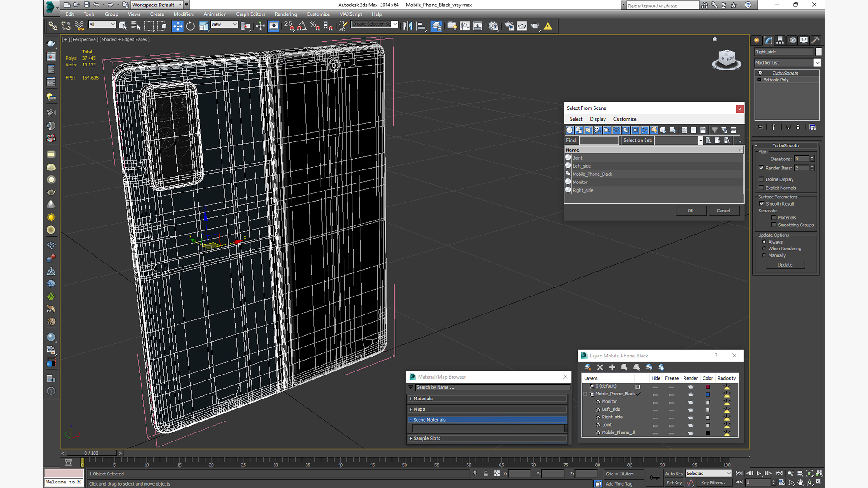Click the Select Object arrow icon
The width and height of the screenshot is (868, 488).
[123, 26]
